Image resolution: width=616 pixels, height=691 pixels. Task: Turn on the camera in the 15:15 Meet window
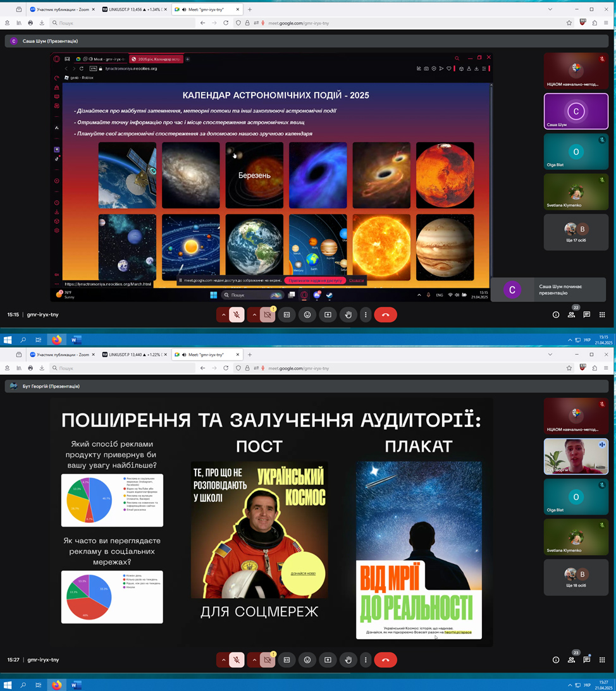click(x=268, y=315)
